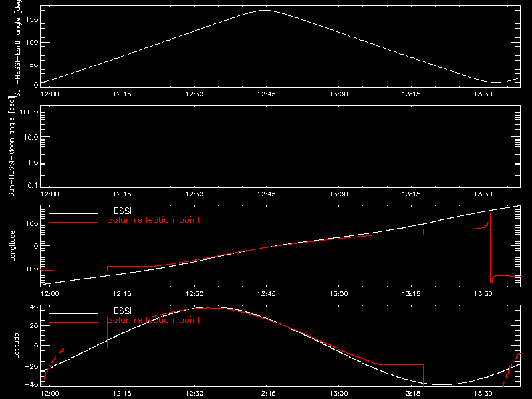
Task: Click the 50 tick of Earth angle plot
Action: pos(34,65)
